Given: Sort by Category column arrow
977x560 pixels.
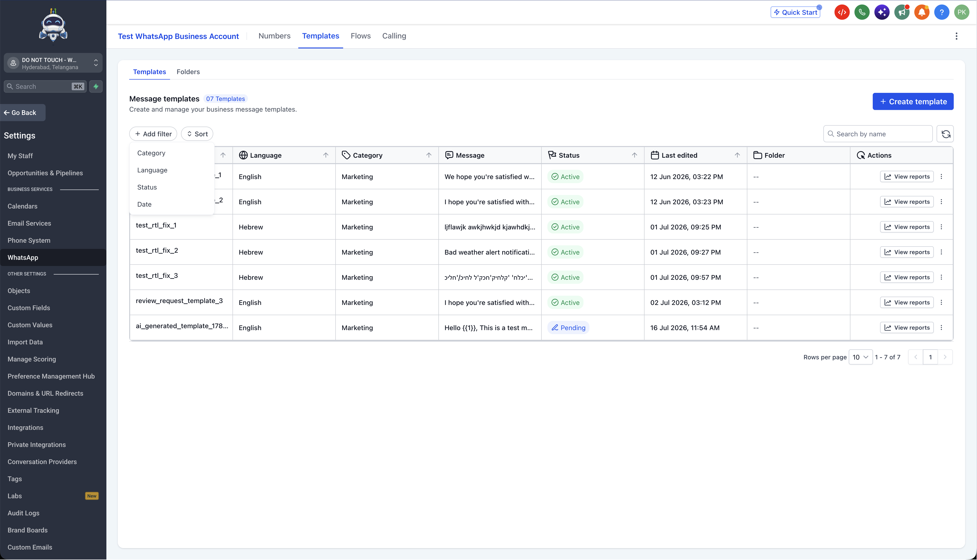Looking at the screenshot, I should pyautogui.click(x=429, y=155).
